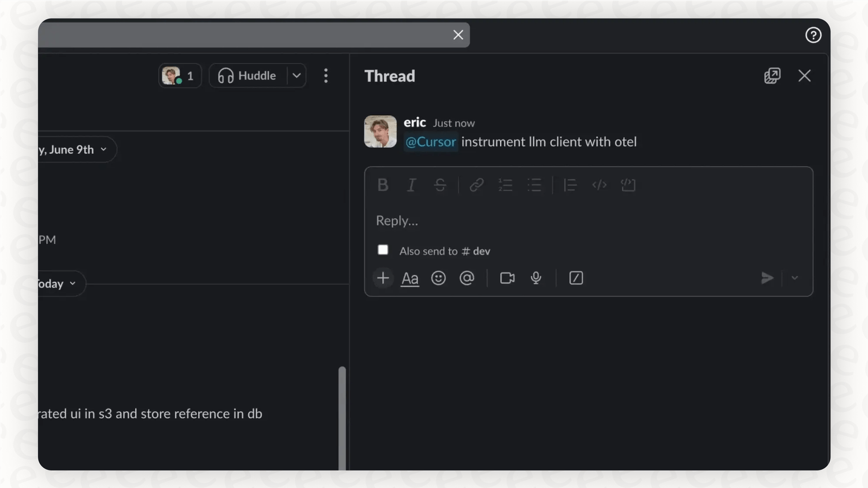Screen dimensions: 868x488
Task: Send the thread reply
Action: 767,278
